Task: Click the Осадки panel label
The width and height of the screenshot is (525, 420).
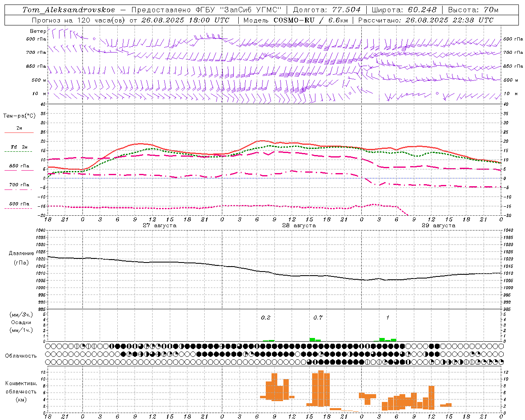Action: (x=21, y=322)
